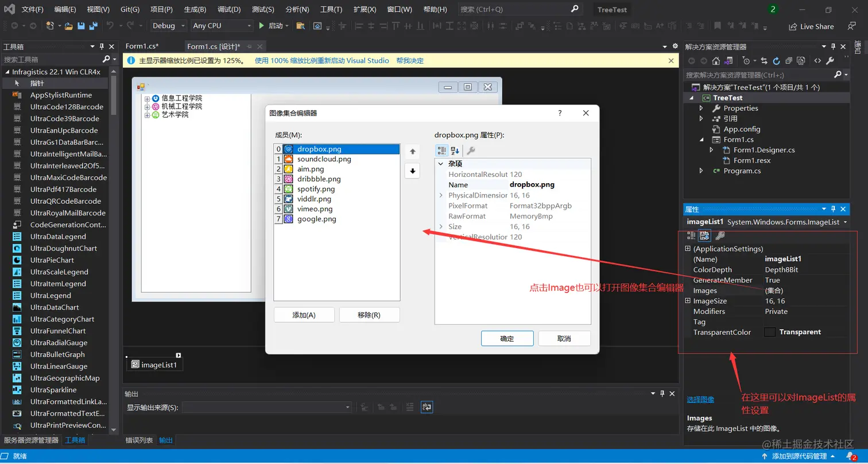
Task: Move selected image down in the editor
Action: (412, 171)
